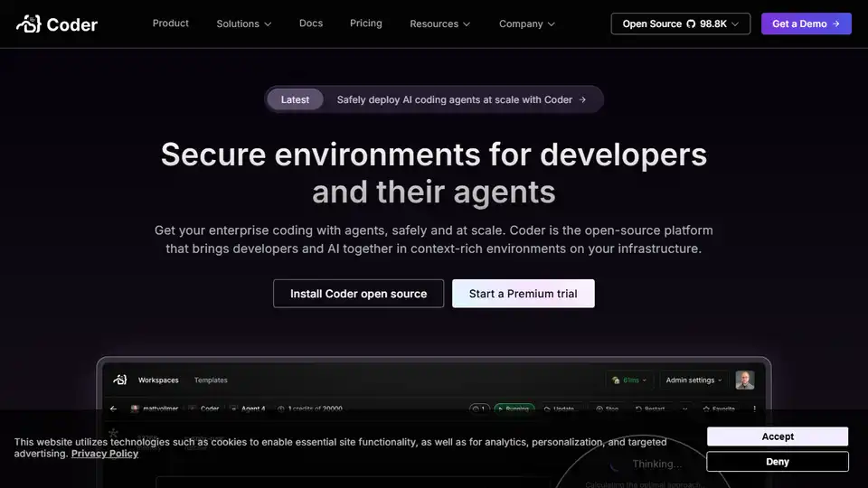The width and height of the screenshot is (868, 488).
Task: Accept the cookies
Action: [x=778, y=436]
